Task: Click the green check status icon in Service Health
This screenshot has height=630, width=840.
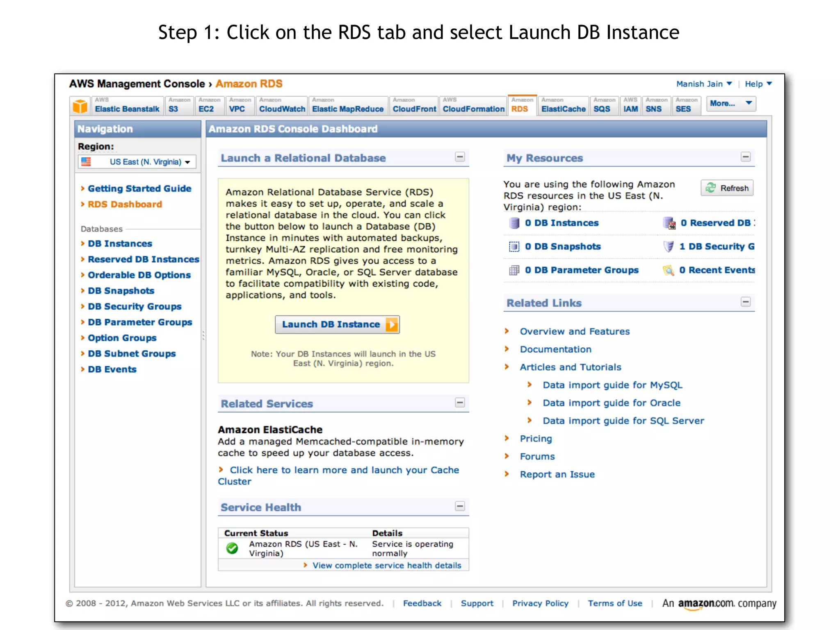Action: pos(232,548)
